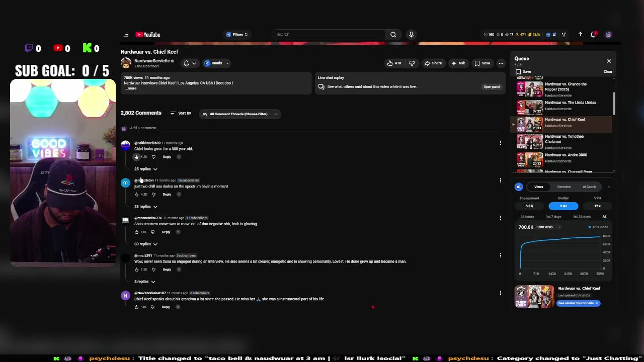Expand the 8 replies thread
This screenshot has height=362, width=644.
pos(144,282)
